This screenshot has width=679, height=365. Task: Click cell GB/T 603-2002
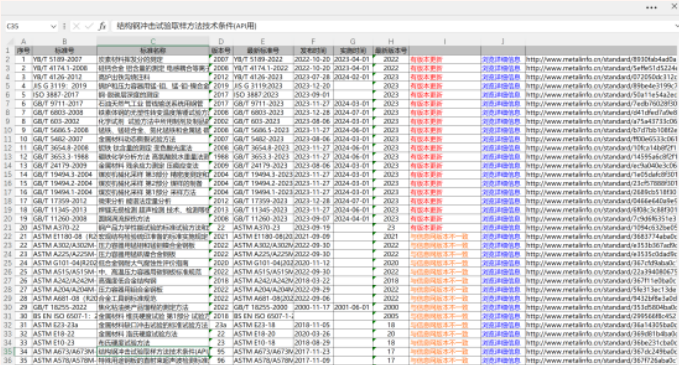tap(65, 122)
